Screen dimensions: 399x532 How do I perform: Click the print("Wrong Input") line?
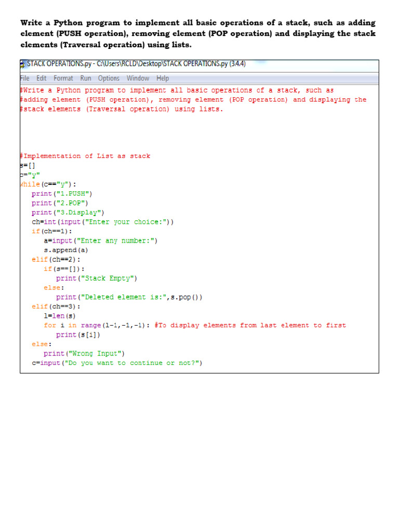(84, 353)
